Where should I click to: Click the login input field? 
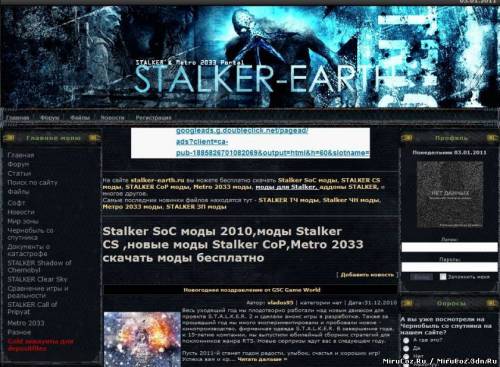(x=449, y=247)
